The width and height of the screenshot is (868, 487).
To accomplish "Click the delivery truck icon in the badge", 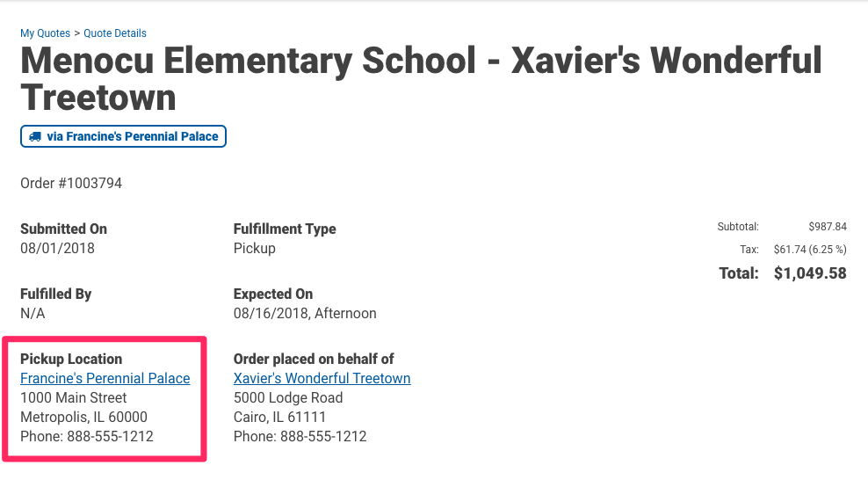I will [x=35, y=137].
